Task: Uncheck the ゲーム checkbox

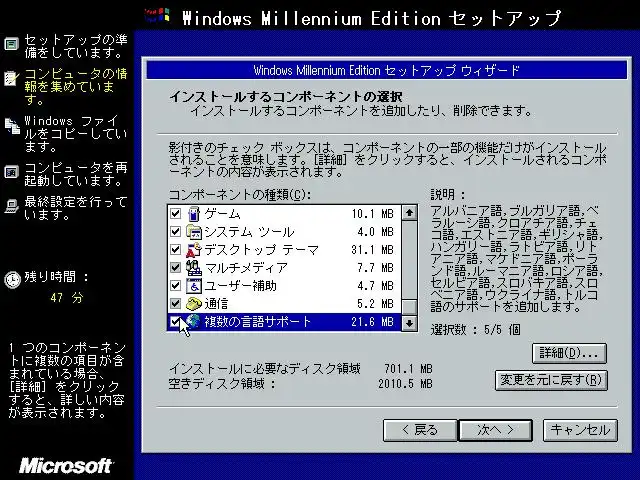Action: (176, 214)
